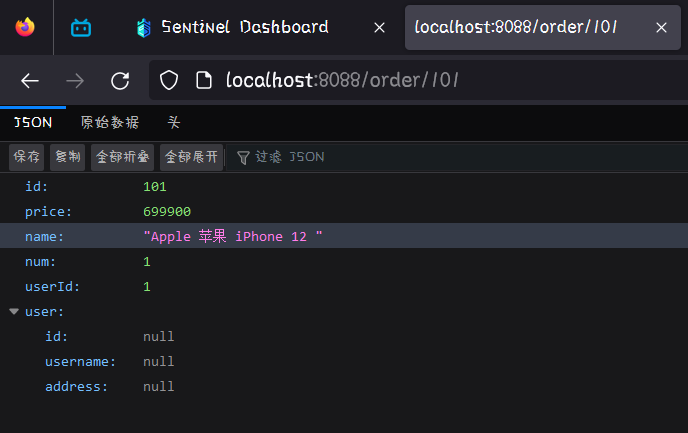
Task: Go forward to the next page
Action: point(75,81)
